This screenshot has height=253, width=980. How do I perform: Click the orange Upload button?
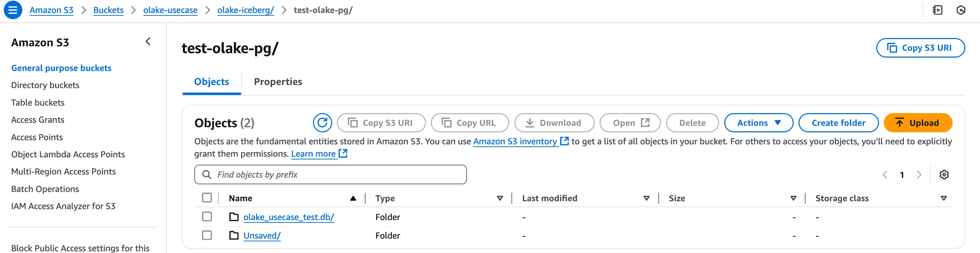[917, 123]
